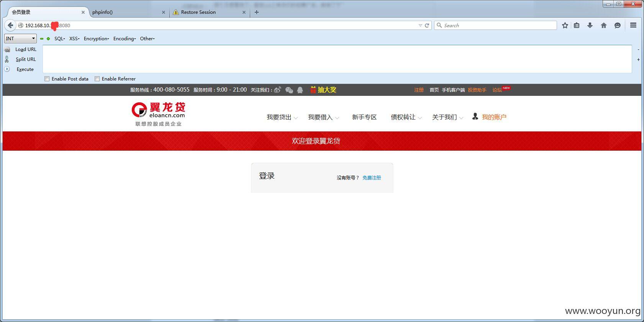Open a new tab with plus icon
644x322 pixels.
[x=257, y=12]
